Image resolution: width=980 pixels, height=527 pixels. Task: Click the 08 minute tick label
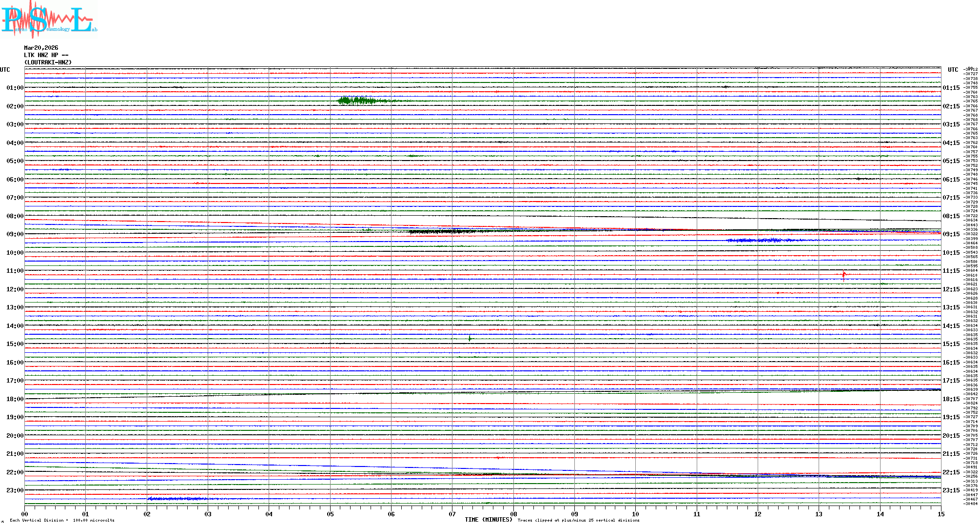click(x=513, y=514)
